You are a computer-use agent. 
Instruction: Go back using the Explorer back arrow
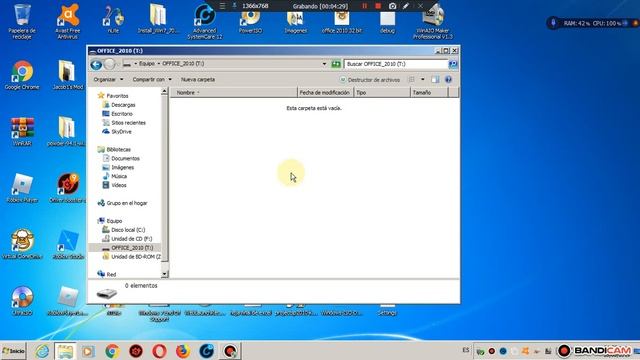pyautogui.click(x=96, y=64)
